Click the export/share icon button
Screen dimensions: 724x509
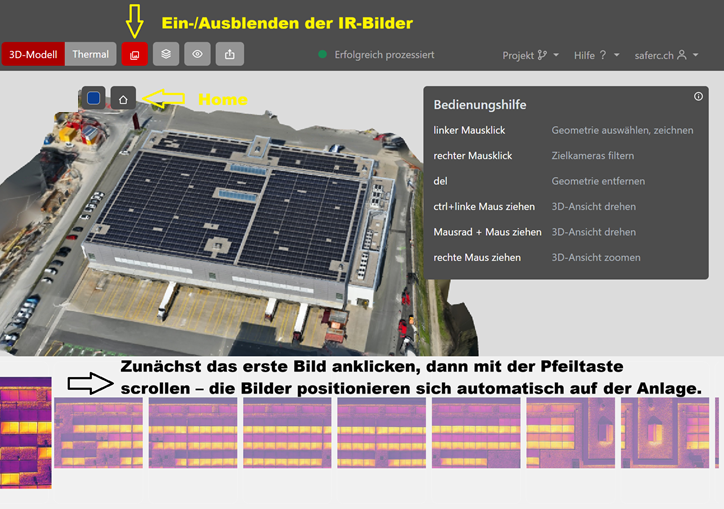pos(229,55)
